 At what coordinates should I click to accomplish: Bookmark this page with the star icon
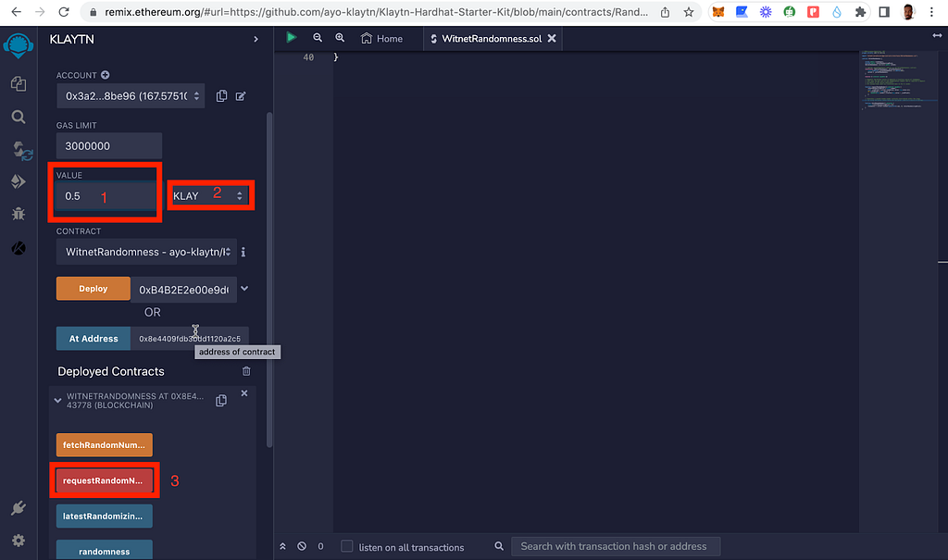tap(689, 12)
